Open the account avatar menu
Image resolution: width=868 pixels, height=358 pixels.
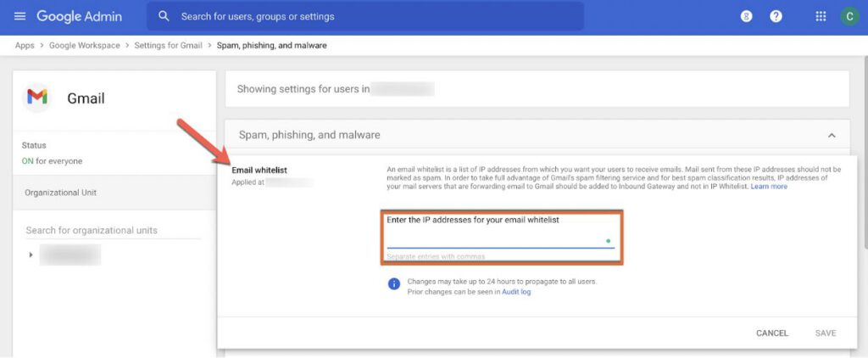[849, 16]
